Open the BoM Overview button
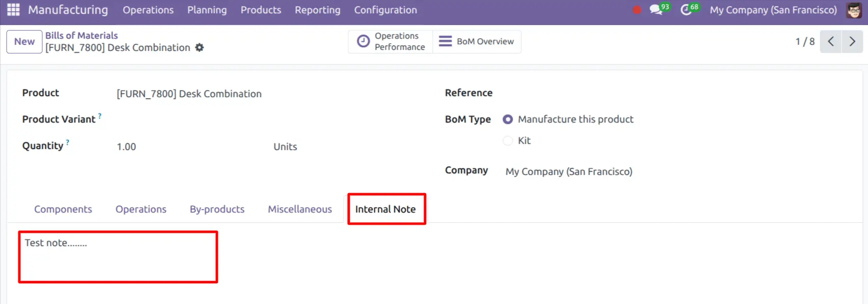Viewport: 868px width, 304px height. click(x=477, y=42)
